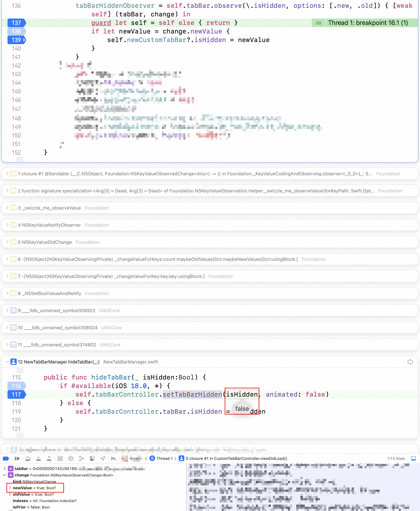420x511 pixels.
Task: Toggle the breakpoint on line 139
Action: tap(16, 40)
